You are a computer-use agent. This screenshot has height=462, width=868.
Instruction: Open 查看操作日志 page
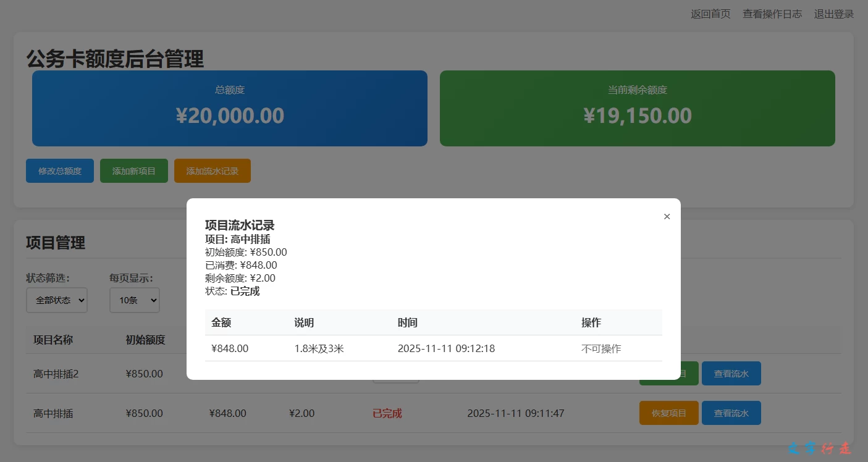(772, 14)
